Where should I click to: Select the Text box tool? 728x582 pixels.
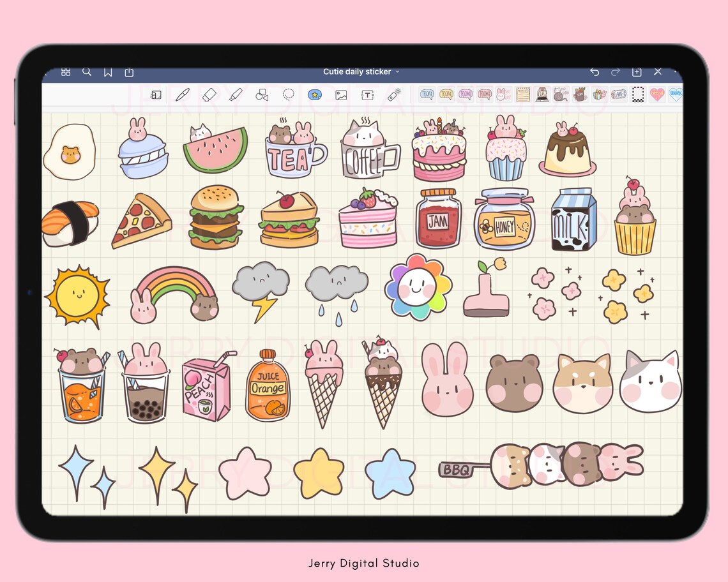pos(367,95)
